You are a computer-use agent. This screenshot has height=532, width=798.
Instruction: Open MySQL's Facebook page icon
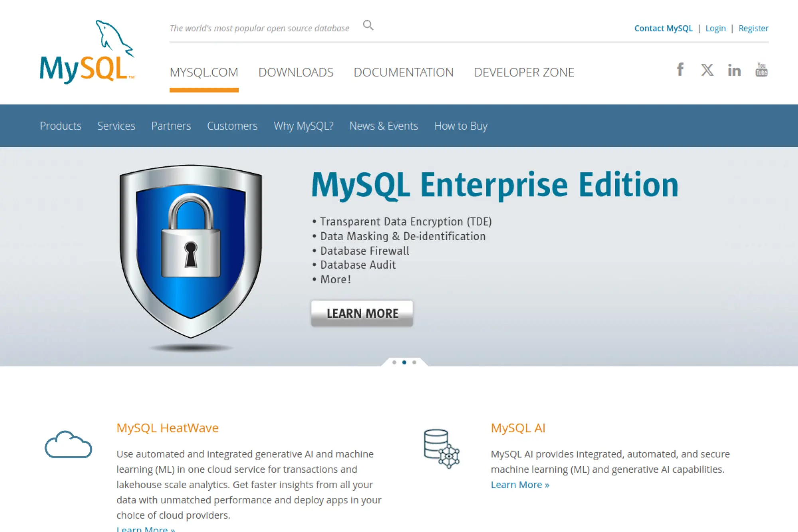pyautogui.click(x=680, y=70)
